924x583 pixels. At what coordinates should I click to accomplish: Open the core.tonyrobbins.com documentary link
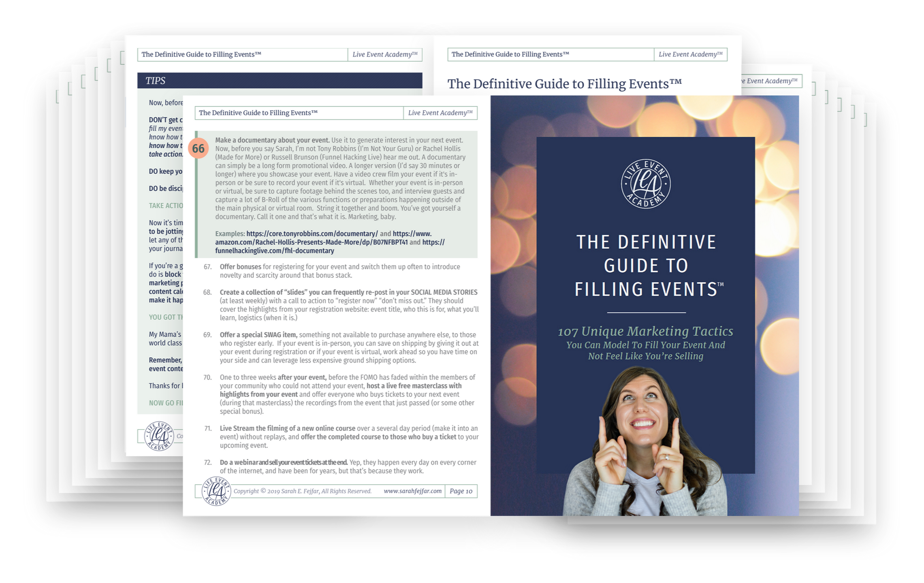pos(312,234)
